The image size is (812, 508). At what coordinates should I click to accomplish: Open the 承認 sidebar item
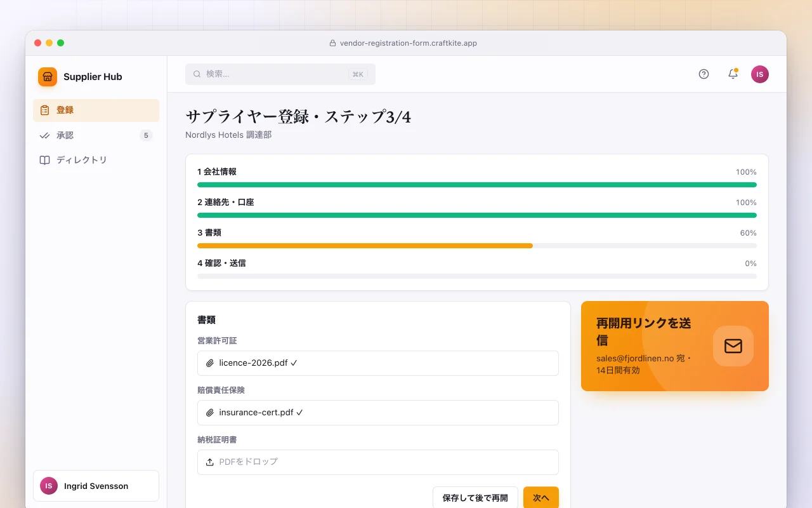coord(96,135)
